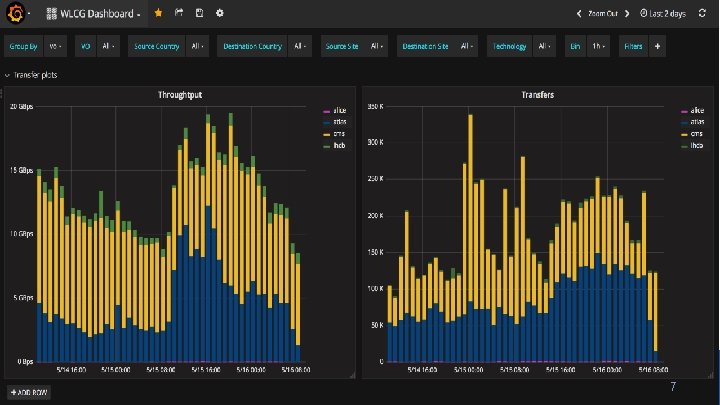Click the Transfers panel title menu
Viewport: 720px width, 405px height.
coord(537,95)
